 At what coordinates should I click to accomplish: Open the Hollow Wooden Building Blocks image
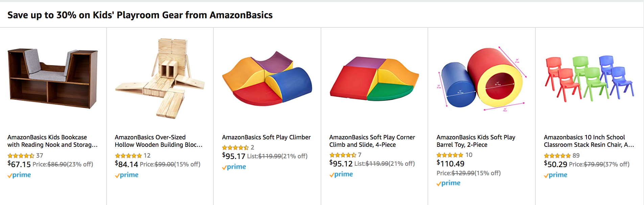(x=160, y=78)
